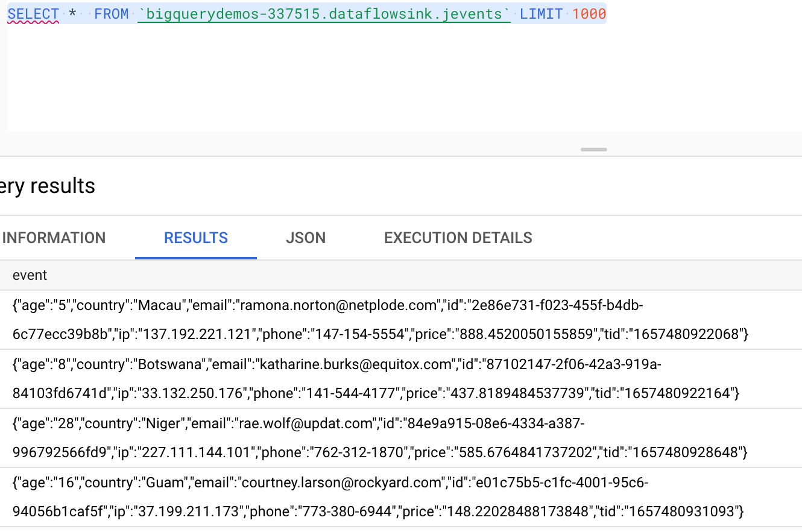This screenshot has width=802, height=532.
Task: Switch to the JSON tab
Action: [x=306, y=238]
